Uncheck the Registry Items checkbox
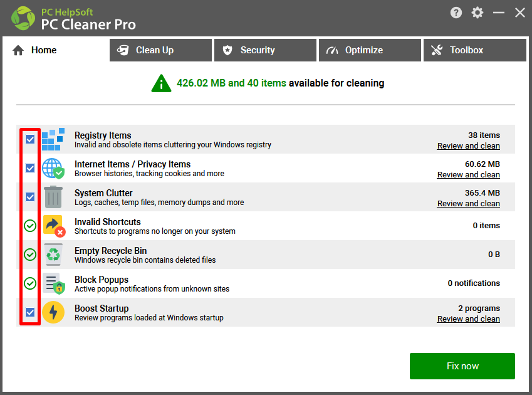 [30, 139]
